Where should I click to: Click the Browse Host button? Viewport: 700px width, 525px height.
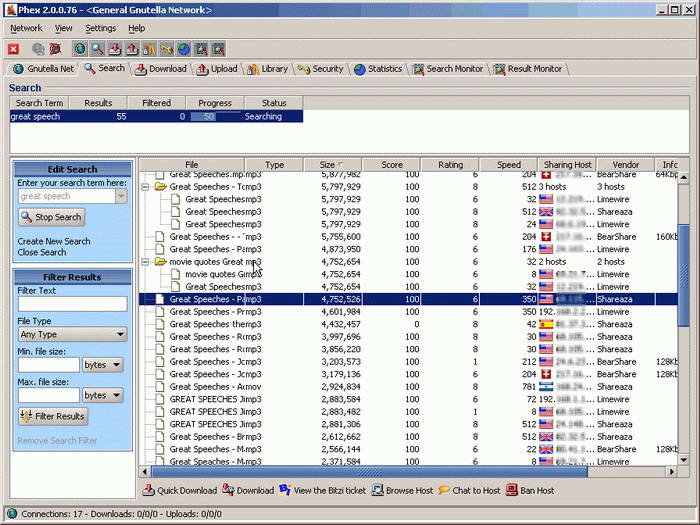402,490
